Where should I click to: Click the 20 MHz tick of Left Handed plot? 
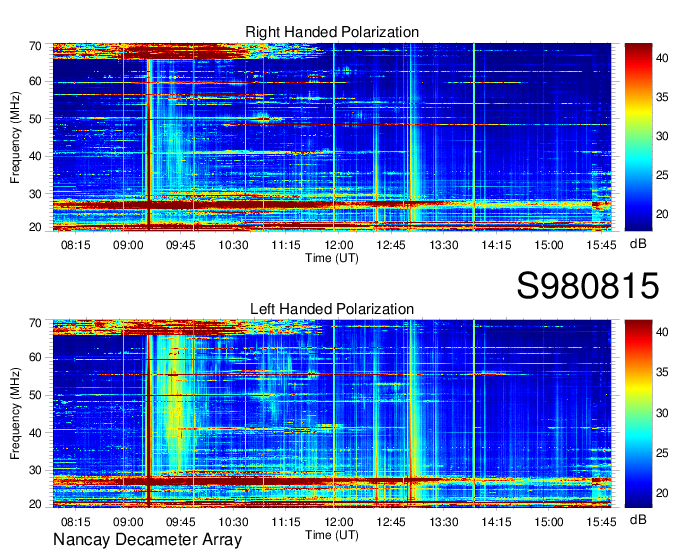pos(35,504)
